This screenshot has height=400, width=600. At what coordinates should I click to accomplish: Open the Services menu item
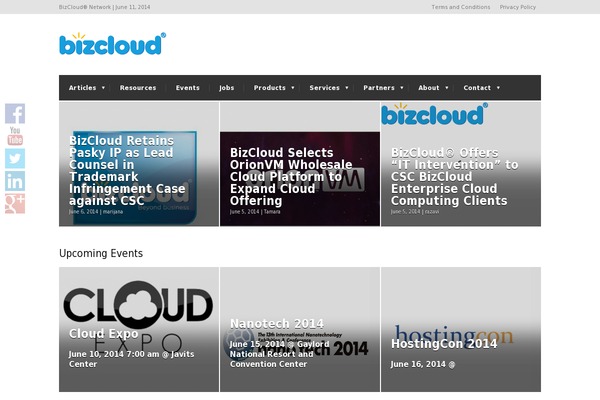[x=324, y=88]
